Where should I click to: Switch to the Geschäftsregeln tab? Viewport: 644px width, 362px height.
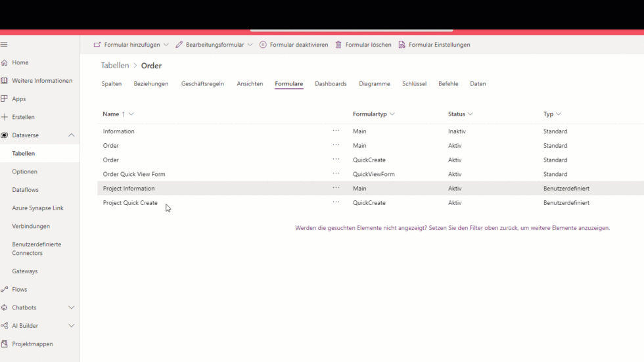point(202,84)
